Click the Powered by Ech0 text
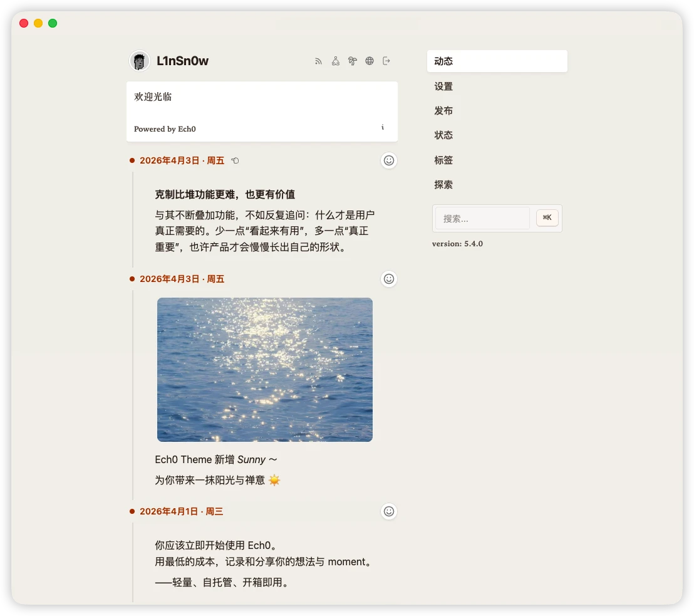This screenshot has height=616, width=694. (x=165, y=129)
